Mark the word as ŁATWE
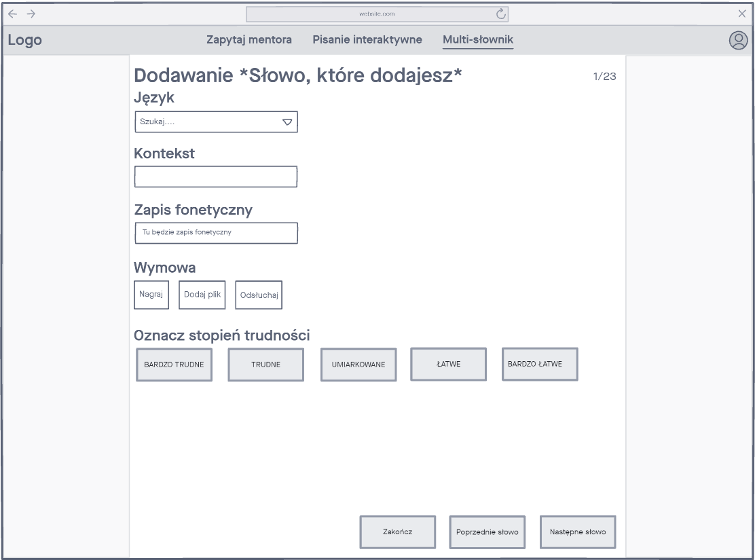 (x=448, y=364)
